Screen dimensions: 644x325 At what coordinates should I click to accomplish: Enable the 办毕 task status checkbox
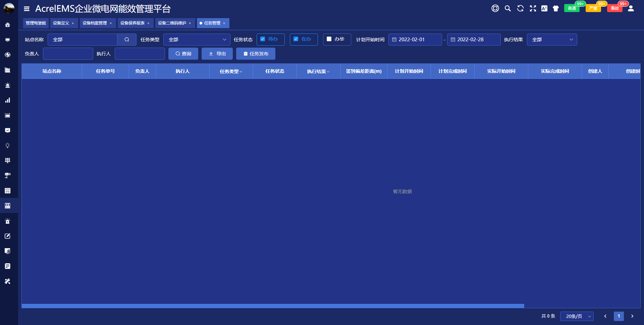329,39
